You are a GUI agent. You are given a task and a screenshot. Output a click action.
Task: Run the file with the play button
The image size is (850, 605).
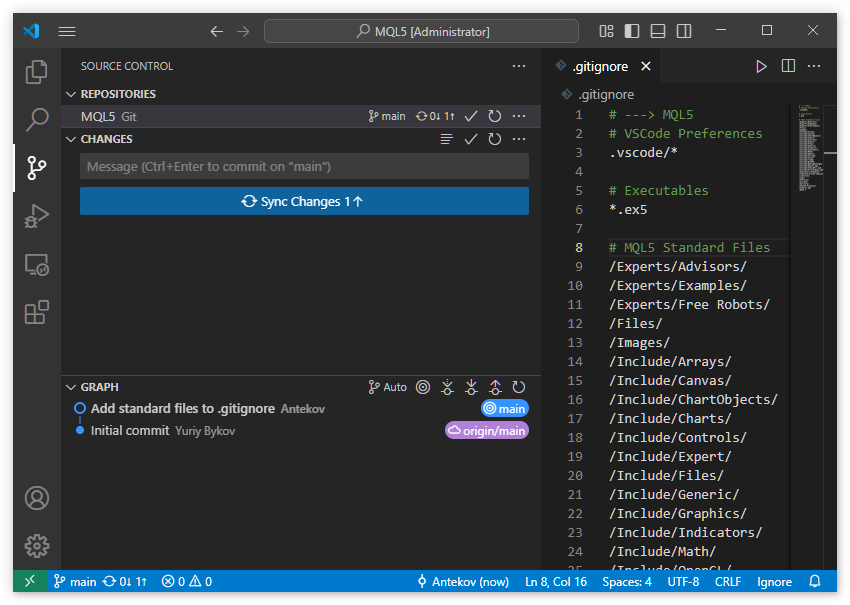pyautogui.click(x=761, y=66)
